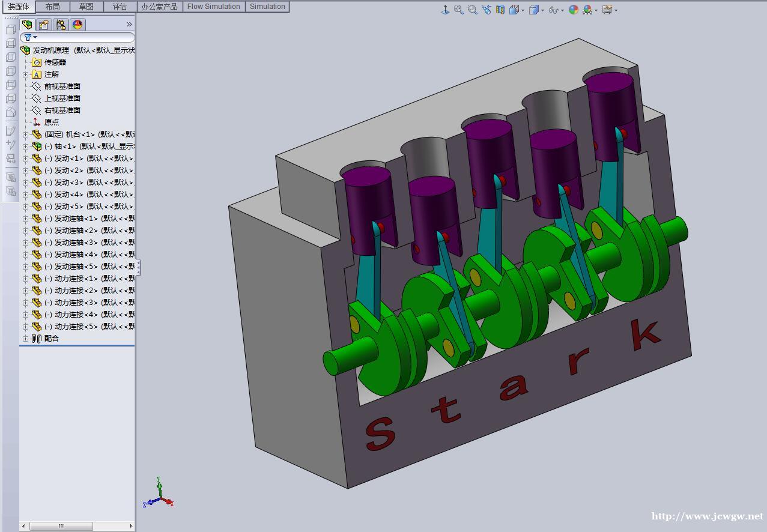This screenshot has width=767, height=532.
Task: Switch to the Flow Simulation tab
Action: tap(213, 7)
